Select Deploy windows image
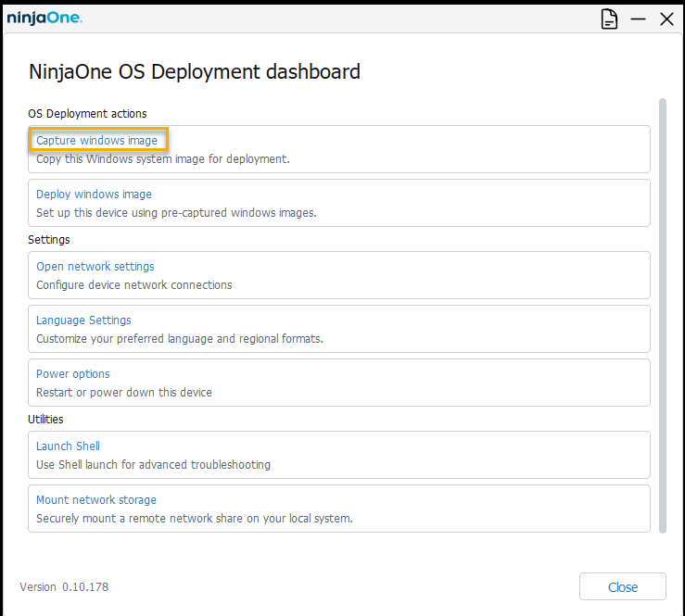The height and width of the screenshot is (616, 685). tap(94, 195)
